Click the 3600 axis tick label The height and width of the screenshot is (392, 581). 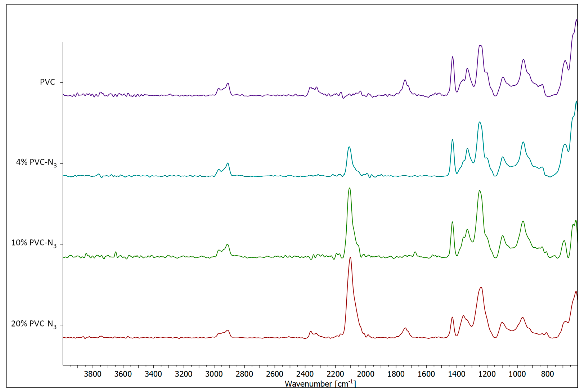(123, 374)
